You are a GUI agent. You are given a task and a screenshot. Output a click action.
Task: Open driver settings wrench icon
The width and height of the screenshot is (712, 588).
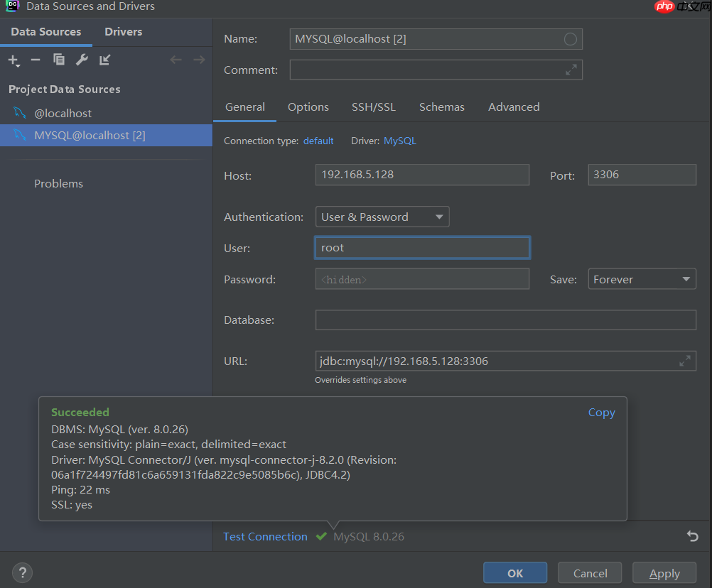(82, 60)
